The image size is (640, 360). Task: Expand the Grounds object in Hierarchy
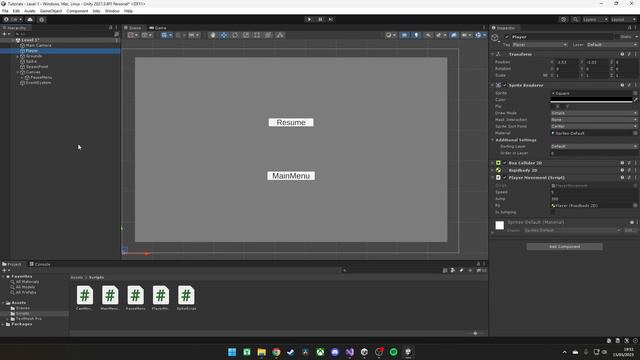point(18,56)
